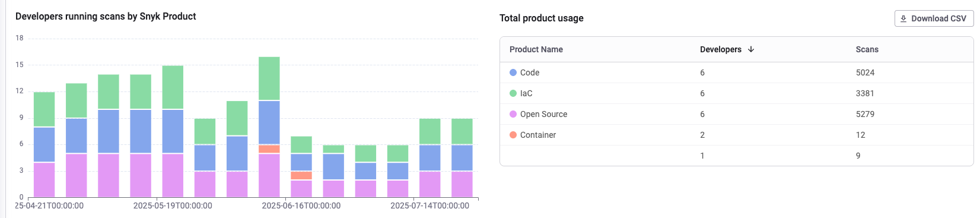Sort by the Product Name column header

tap(536, 49)
